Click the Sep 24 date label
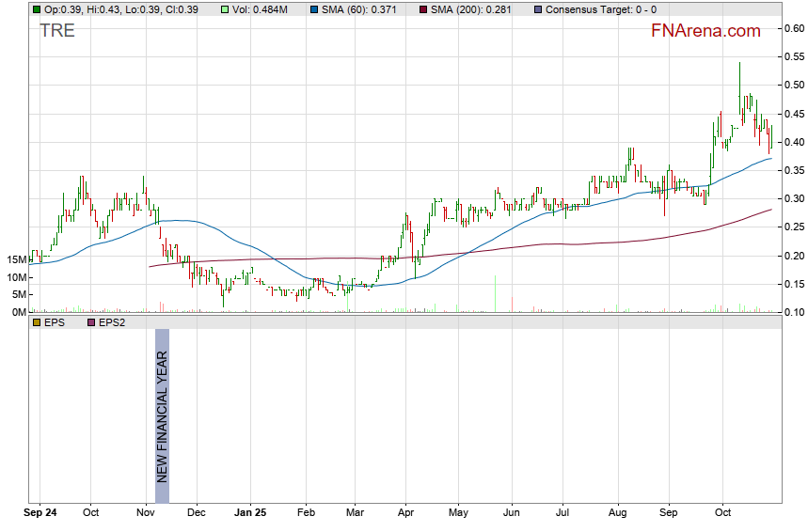 [39, 513]
